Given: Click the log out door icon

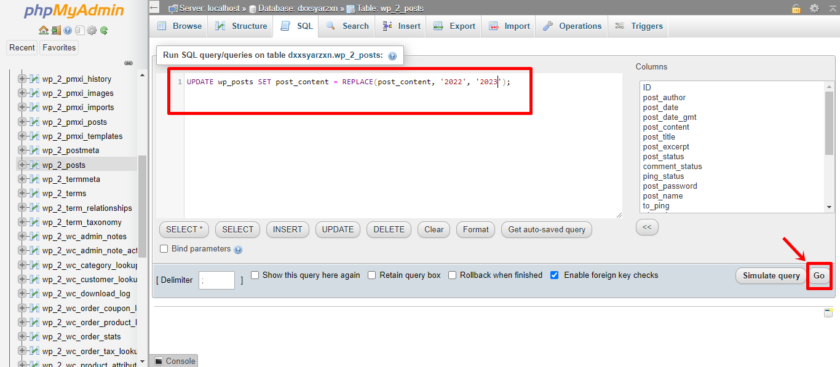Looking at the screenshot, I should [56, 31].
